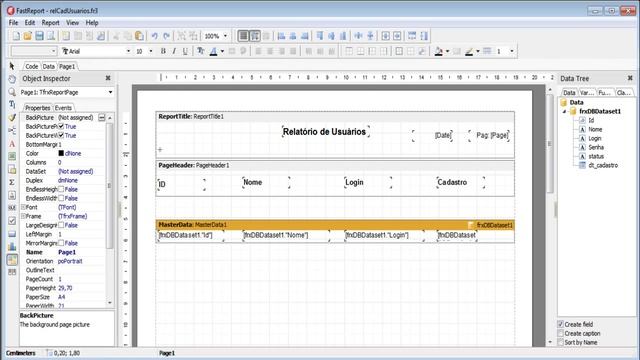Image resolution: width=640 pixels, height=360 pixels.
Task: Save the report using the diskette icon
Action: (x=39, y=36)
